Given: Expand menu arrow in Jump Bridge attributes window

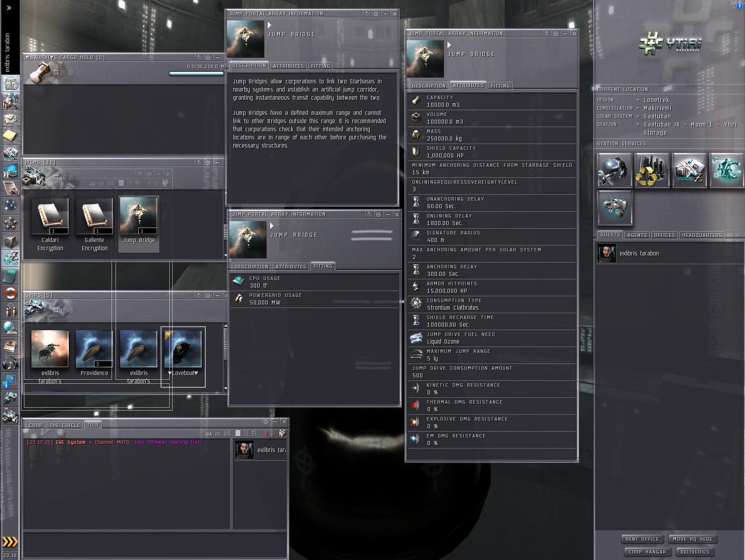Looking at the screenshot, I should click(x=449, y=45).
